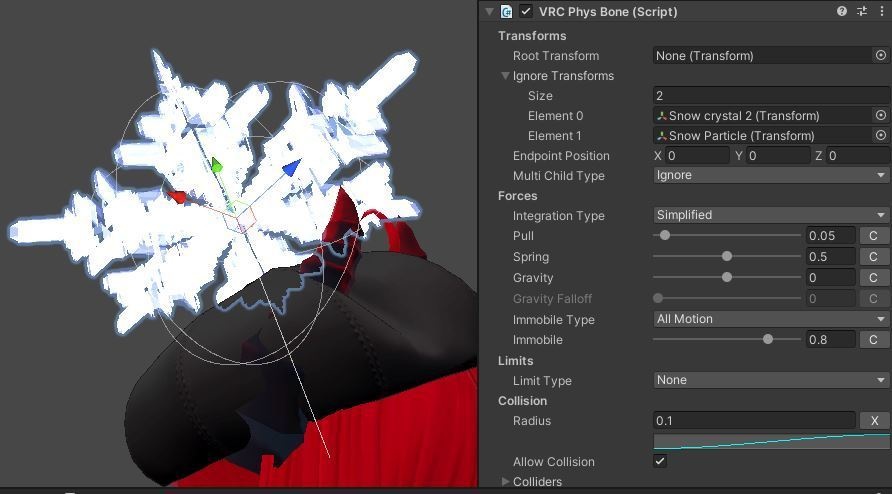Click the C curve button for Gravity
The height and width of the screenshot is (494, 892).
tap(874, 278)
